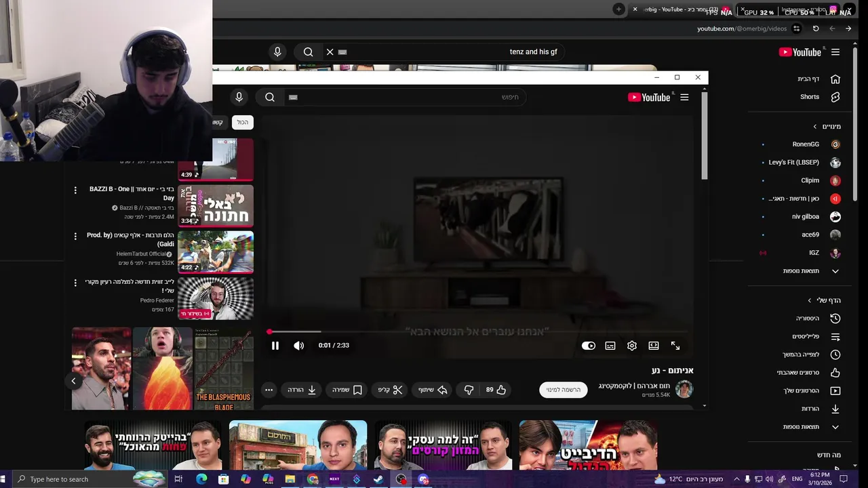Expand the מינויים subscriptions section
The width and height of the screenshot is (868, 488).
tap(827, 127)
